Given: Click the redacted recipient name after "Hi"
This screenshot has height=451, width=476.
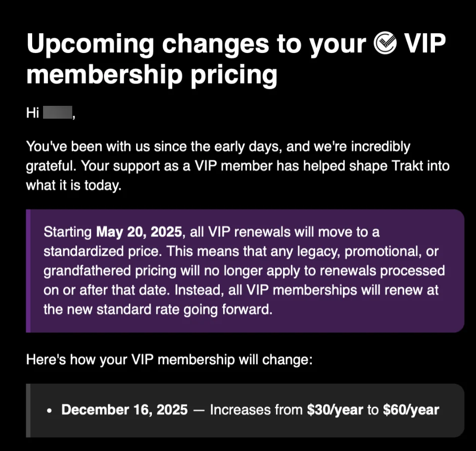Looking at the screenshot, I should click(x=58, y=113).
